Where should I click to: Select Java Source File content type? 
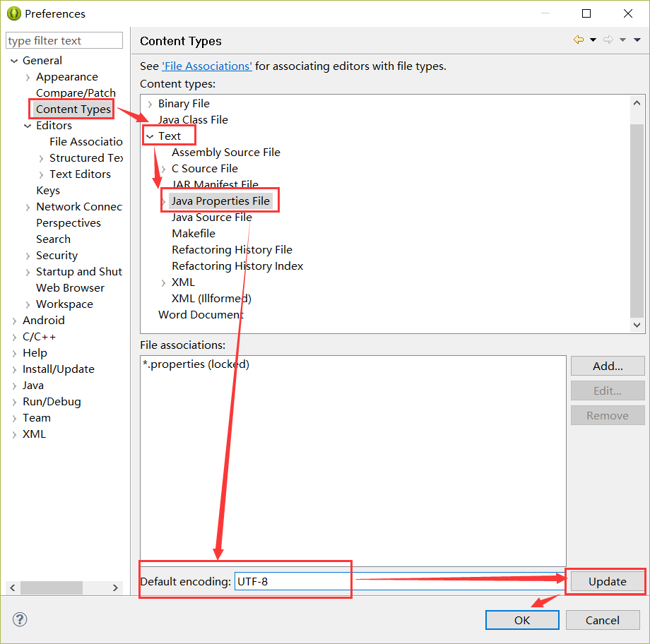[212, 217]
